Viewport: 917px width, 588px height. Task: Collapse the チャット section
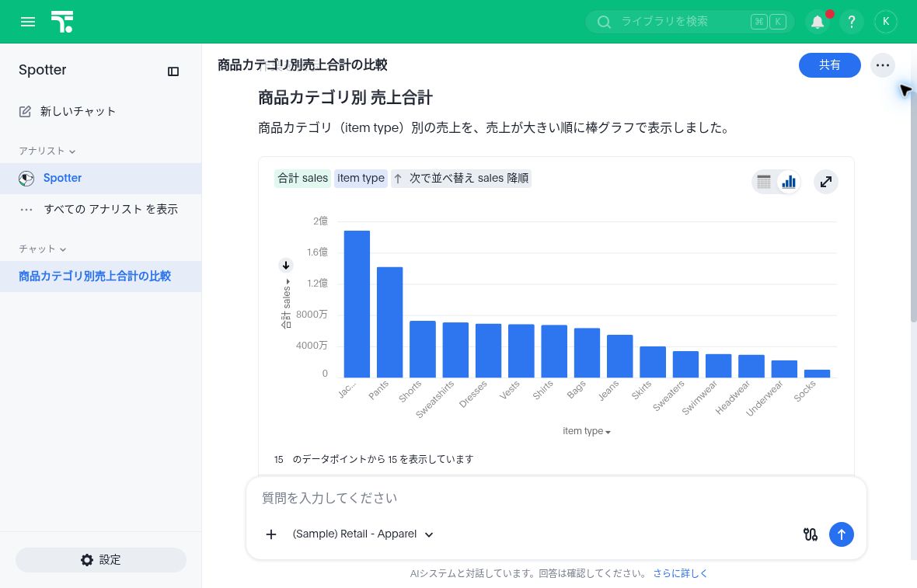click(42, 249)
